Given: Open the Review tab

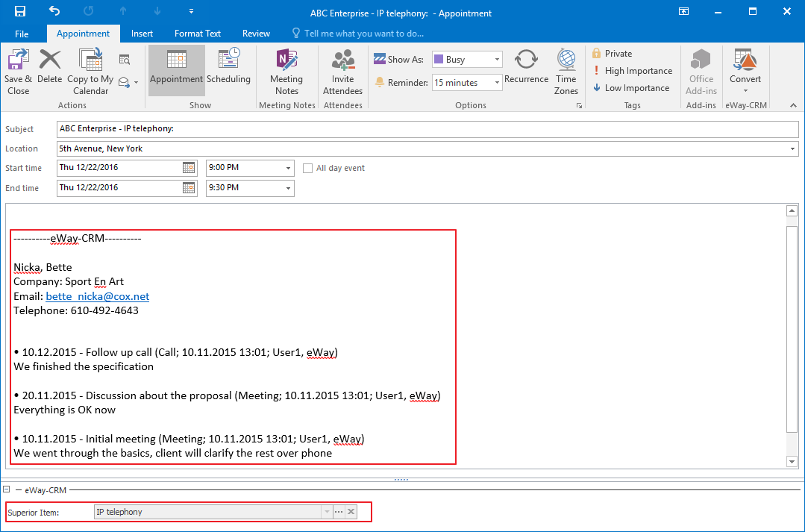Looking at the screenshot, I should click(256, 34).
